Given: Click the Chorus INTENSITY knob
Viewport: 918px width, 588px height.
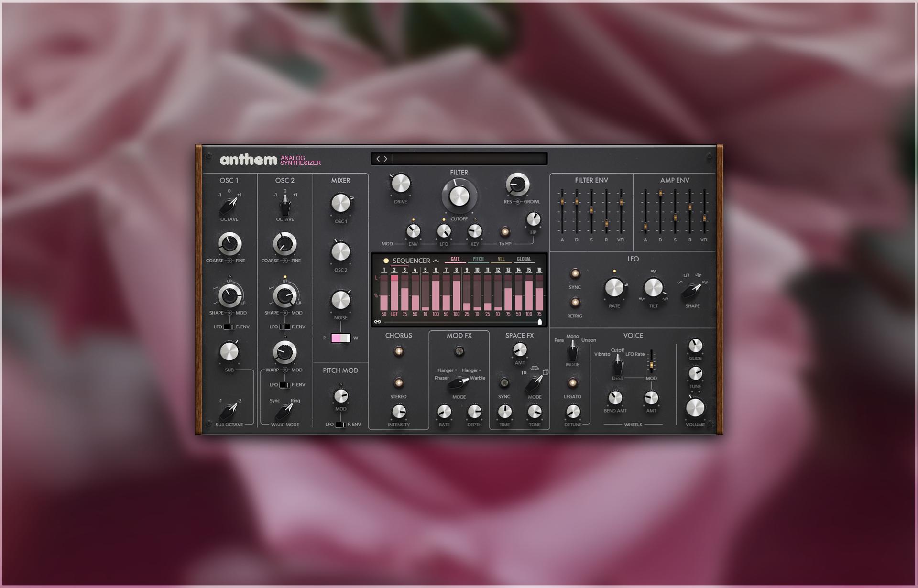Looking at the screenshot, I should pyautogui.click(x=399, y=412).
